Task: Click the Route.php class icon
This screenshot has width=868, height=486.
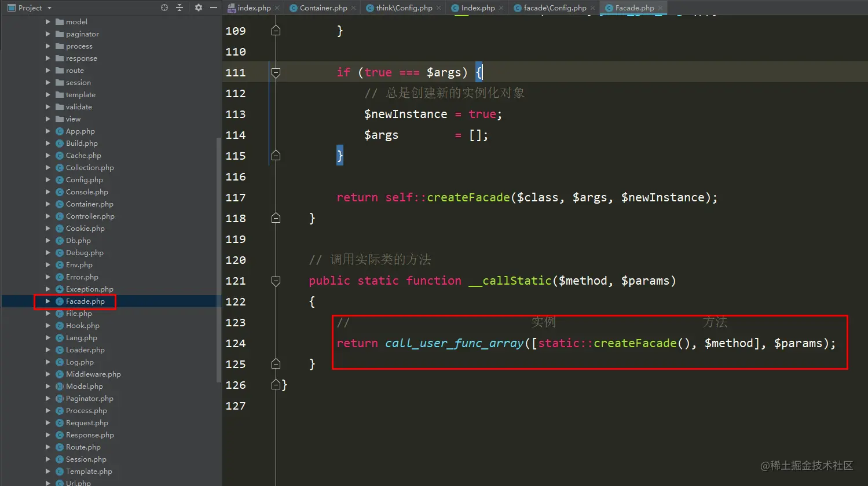Action: 59,447
